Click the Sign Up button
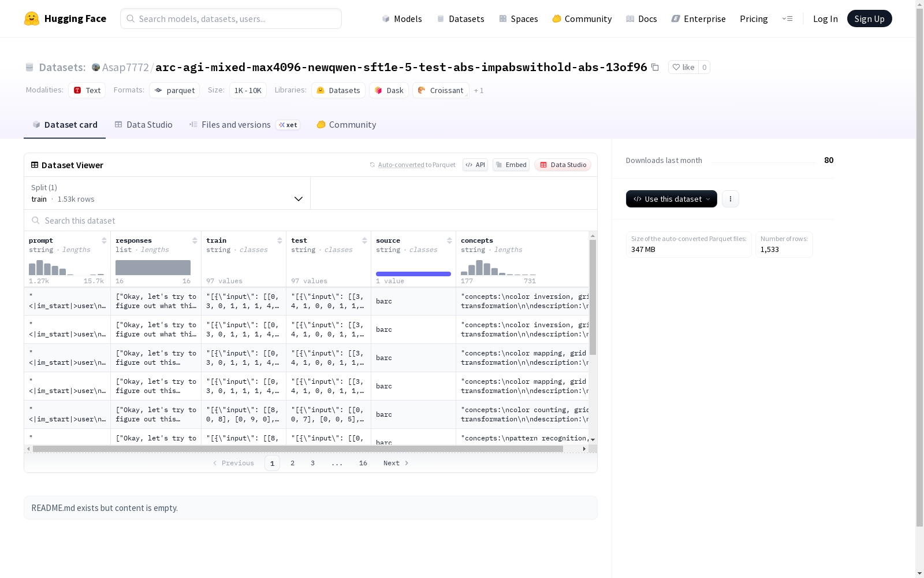924x578 pixels. point(870,18)
